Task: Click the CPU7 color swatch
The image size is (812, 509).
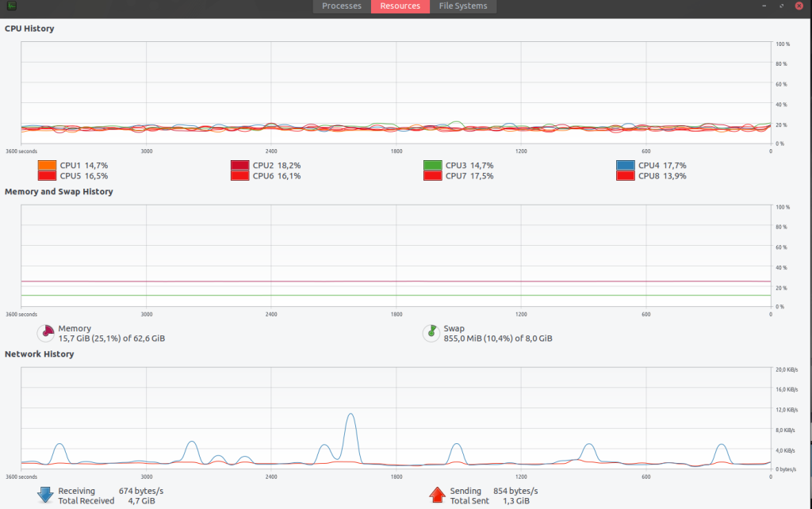Action: tap(432, 176)
